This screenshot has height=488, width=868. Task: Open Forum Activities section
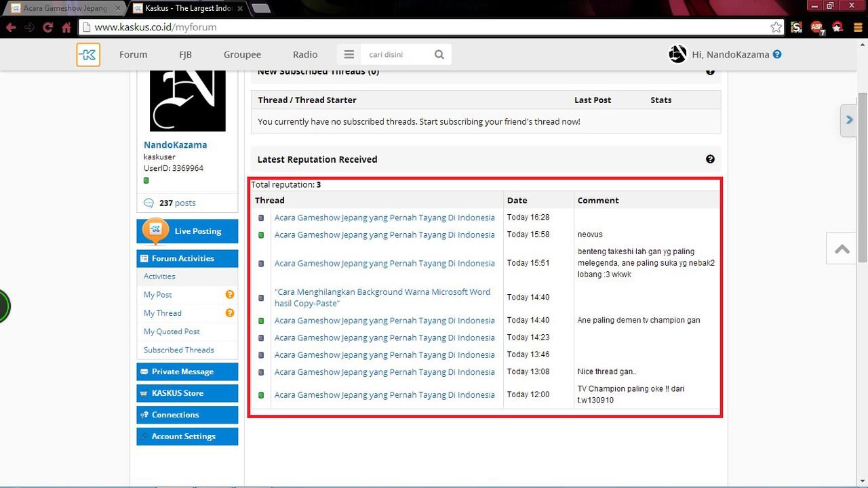click(x=187, y=258)
